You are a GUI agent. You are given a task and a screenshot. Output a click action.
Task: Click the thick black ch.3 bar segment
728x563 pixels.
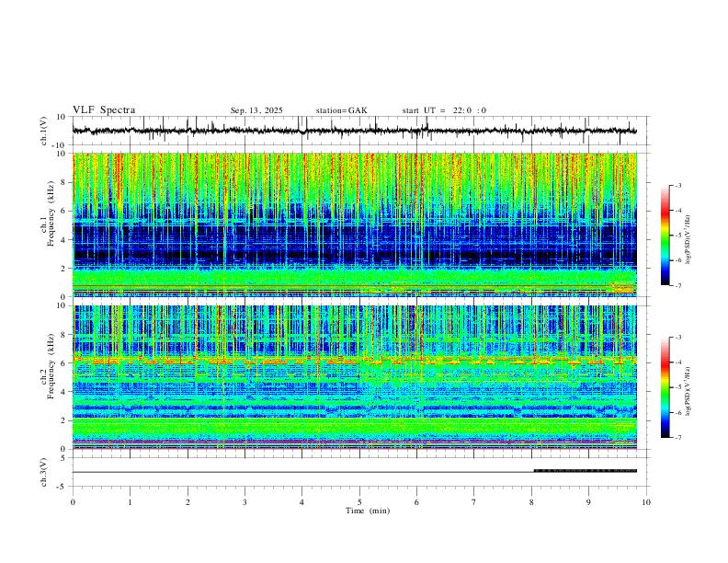click(x=586, y=471)
